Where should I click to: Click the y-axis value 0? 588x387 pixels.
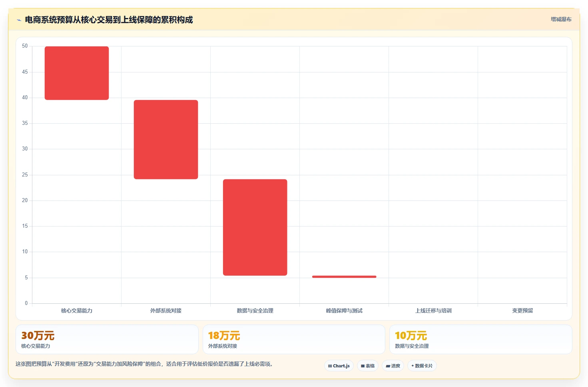point(26,303)
